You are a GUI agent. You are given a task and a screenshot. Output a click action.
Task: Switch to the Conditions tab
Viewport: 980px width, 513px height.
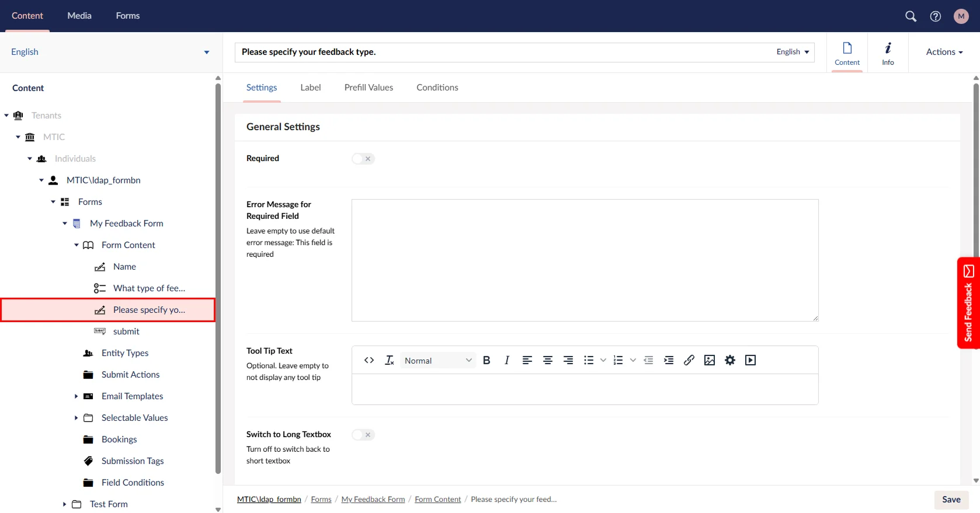point(437,88)
